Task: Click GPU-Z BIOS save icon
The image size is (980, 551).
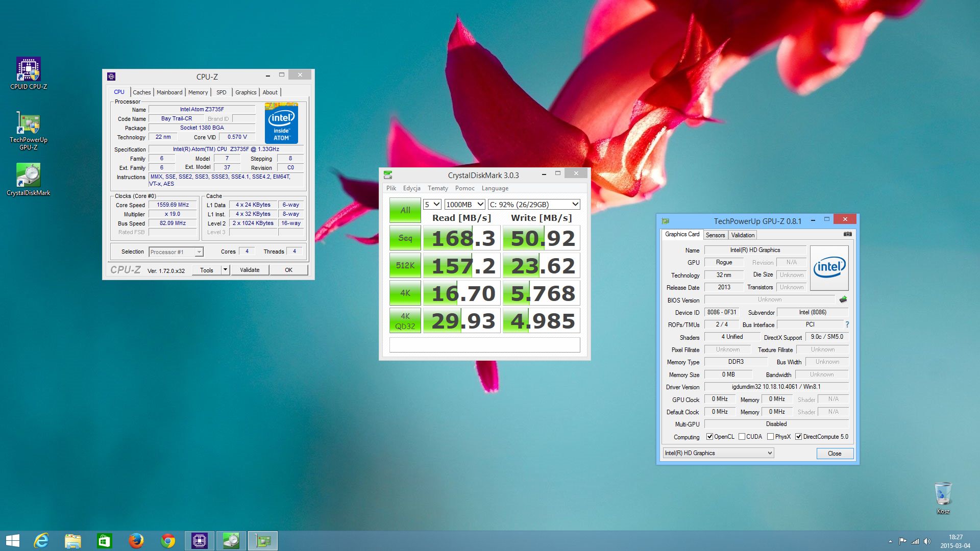Action: click(x=843, y=299)
